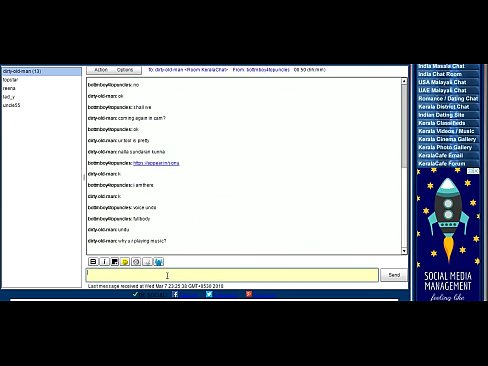Viewport: 488px width, 366px height.
Task: Open the Action menu
Action: 101,70
